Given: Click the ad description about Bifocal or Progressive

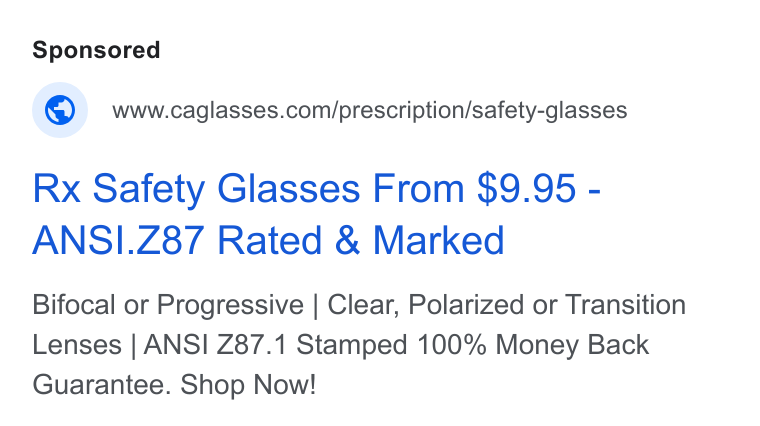Looking at the screenshot, I should tap(359, 345).
